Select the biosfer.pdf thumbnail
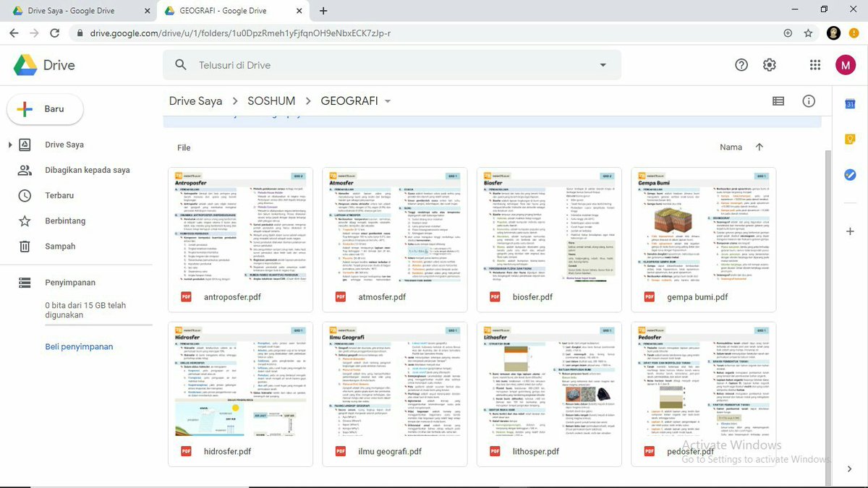Image resolution: width=868 pixels, height=488 pixels. tap(549, 225)
